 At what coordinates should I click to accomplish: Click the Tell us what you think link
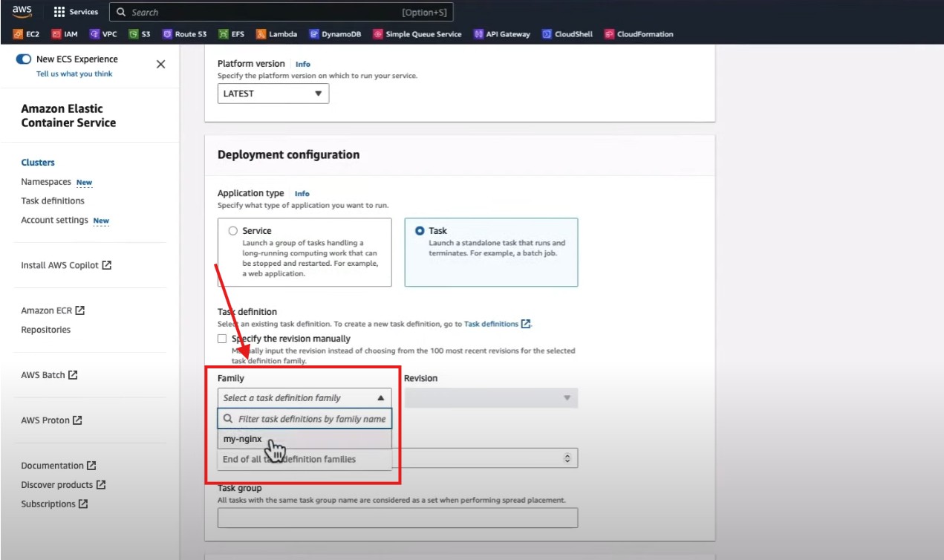[74, 74]
